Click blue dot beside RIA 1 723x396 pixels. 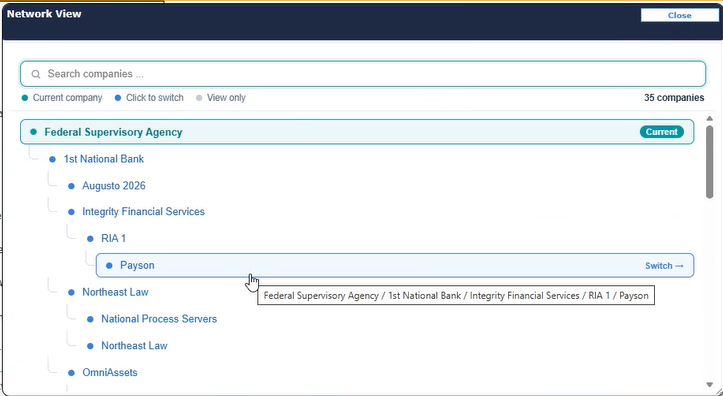(x=90, y=239)
